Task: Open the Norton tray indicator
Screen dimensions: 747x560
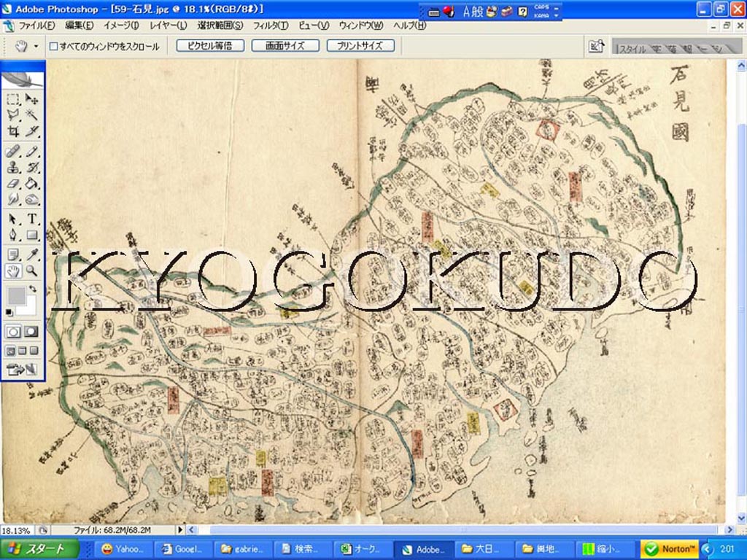Action: click(x=670, y=549)
